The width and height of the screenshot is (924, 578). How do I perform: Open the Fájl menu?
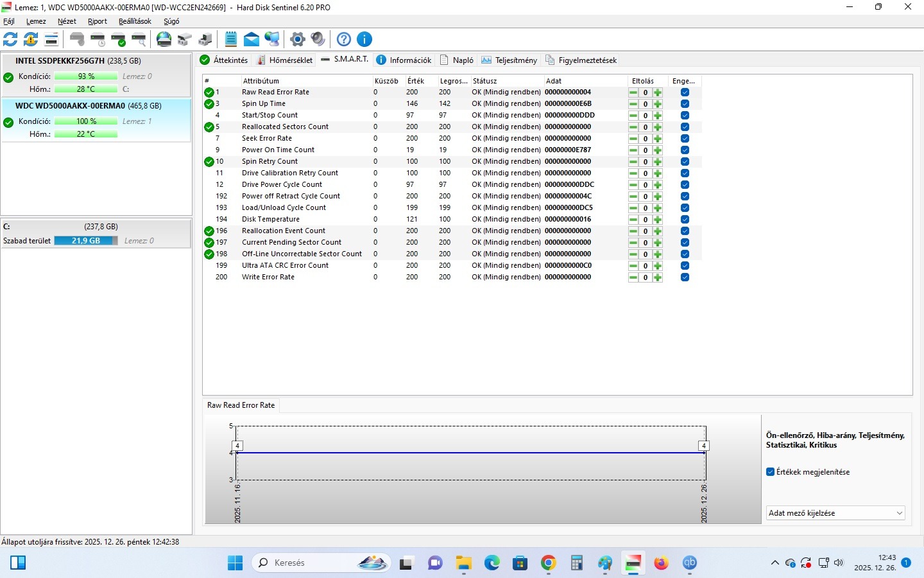(9, 21)
